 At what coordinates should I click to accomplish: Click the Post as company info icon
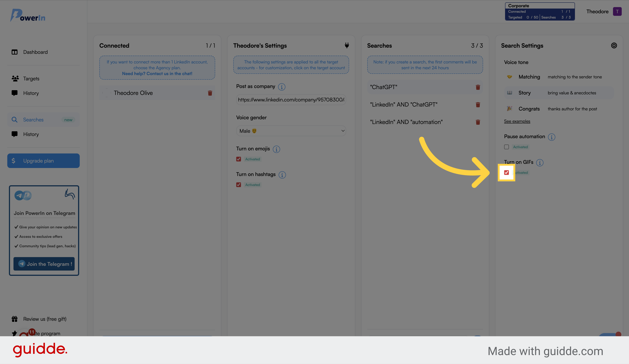point(281,86)
